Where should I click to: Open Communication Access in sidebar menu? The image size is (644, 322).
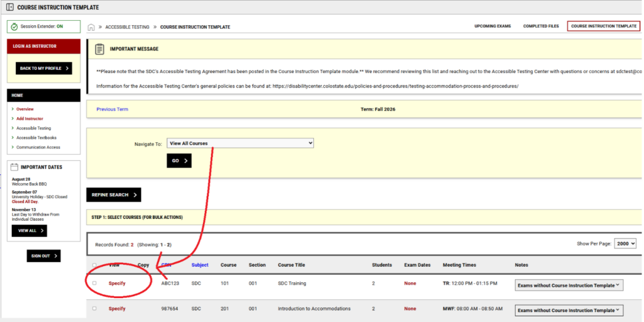click(38, 147)
